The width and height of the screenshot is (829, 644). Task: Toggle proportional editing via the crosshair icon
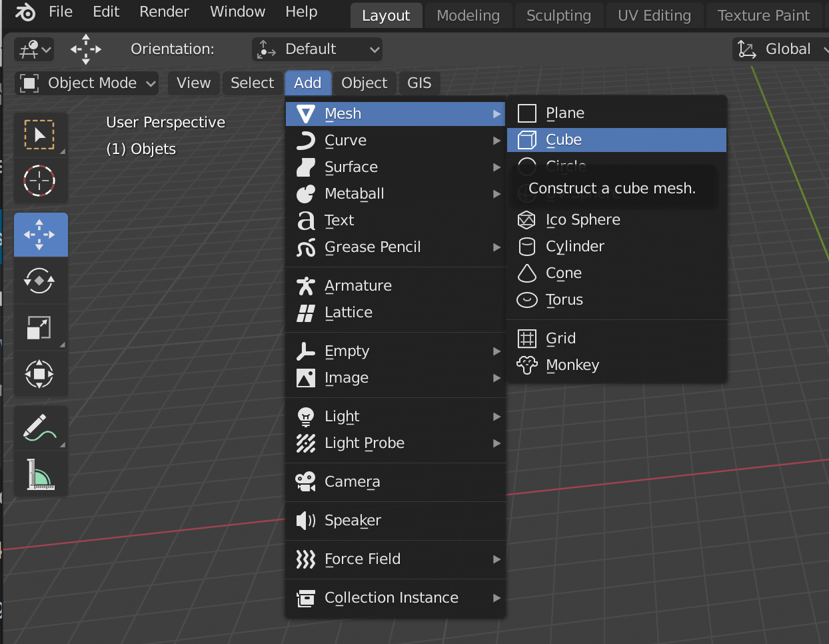pos(85,49)
